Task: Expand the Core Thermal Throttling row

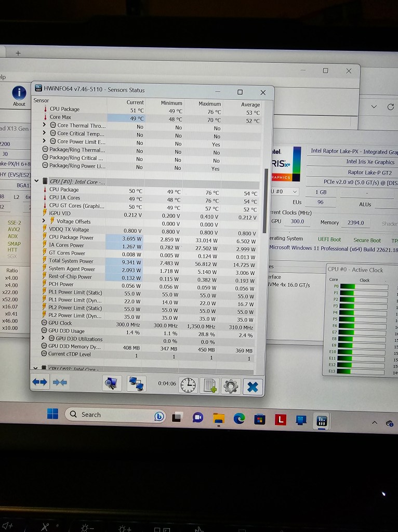Action: (45, 125)
